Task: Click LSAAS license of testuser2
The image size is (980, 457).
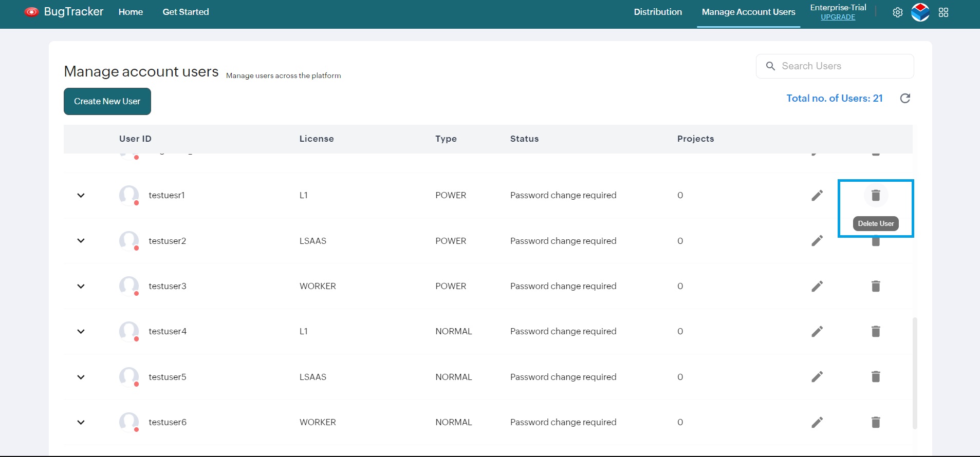Action: 313,241
